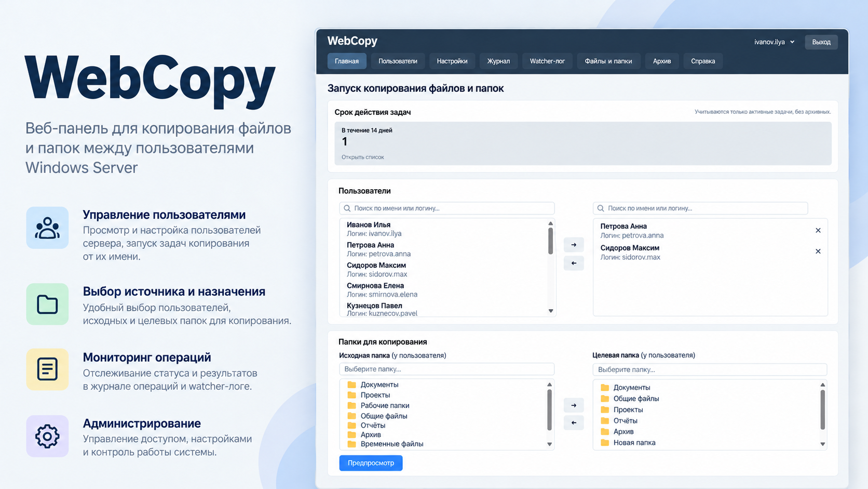Click up arrow of users list scrollbar

[551, 223]
